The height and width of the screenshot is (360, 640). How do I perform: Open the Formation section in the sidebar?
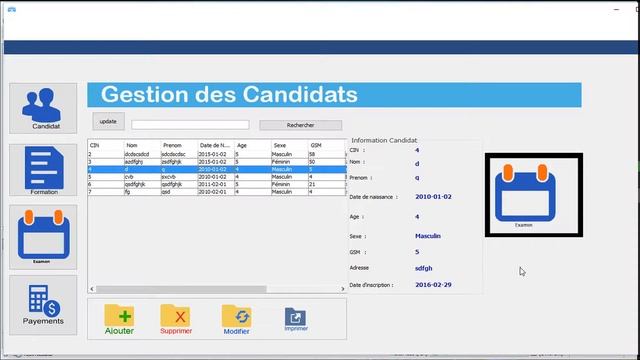pos(43,170)
